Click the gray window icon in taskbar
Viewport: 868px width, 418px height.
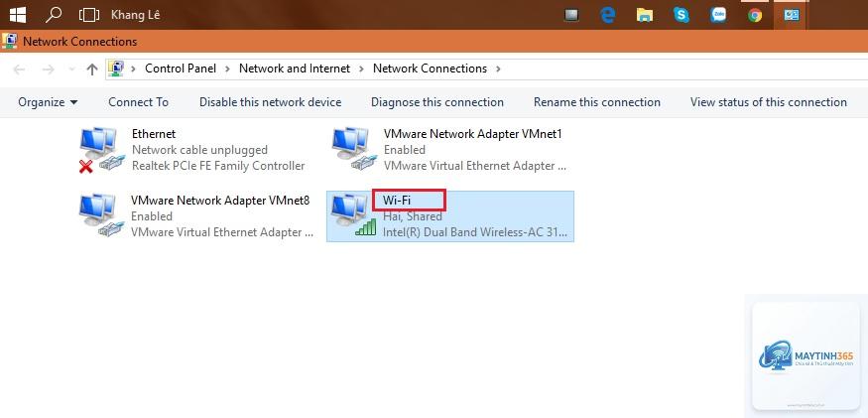pos(571,15)
